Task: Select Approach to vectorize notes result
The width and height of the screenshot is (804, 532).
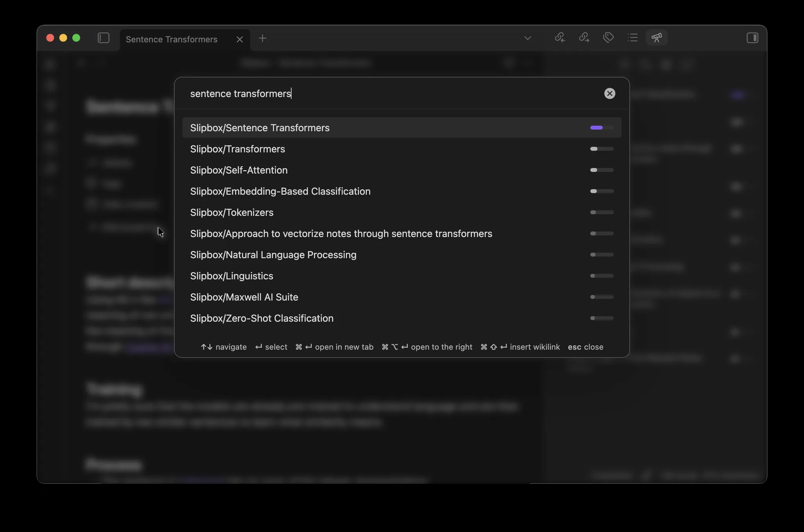Action: pos(402,233)
